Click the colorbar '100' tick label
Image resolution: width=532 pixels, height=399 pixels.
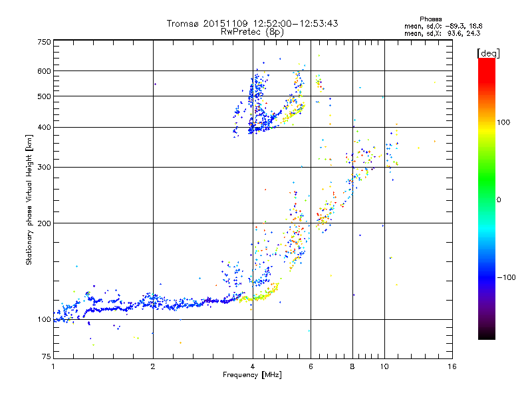click(x=503, y=122)
